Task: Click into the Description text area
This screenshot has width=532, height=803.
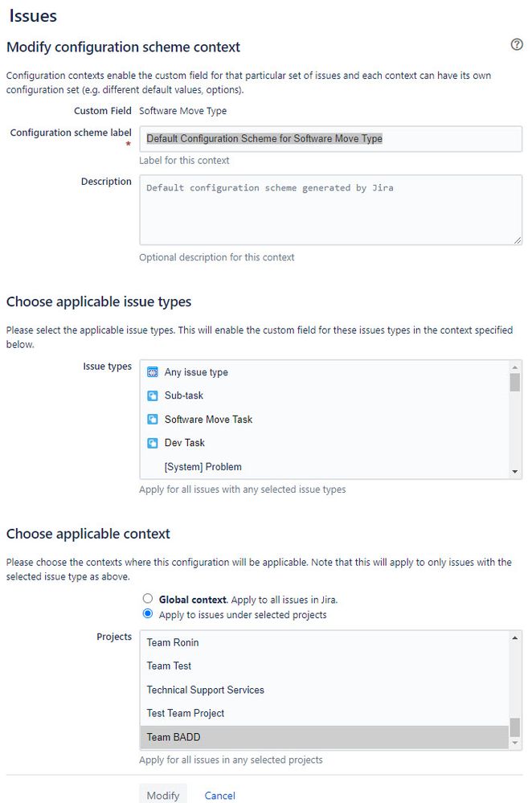Action: point(331,210)
